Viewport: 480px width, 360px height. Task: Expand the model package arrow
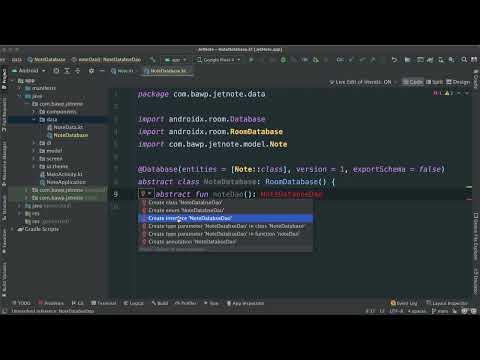pos(34,151)
